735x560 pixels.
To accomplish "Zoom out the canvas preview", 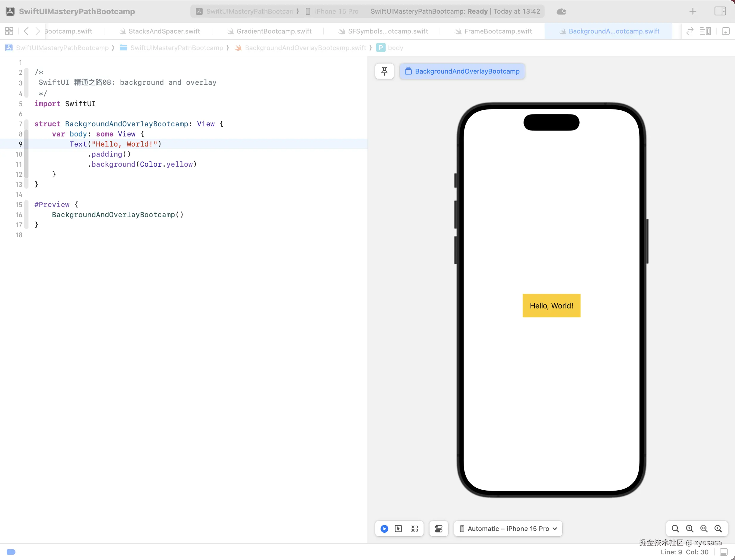I will 675,529.
